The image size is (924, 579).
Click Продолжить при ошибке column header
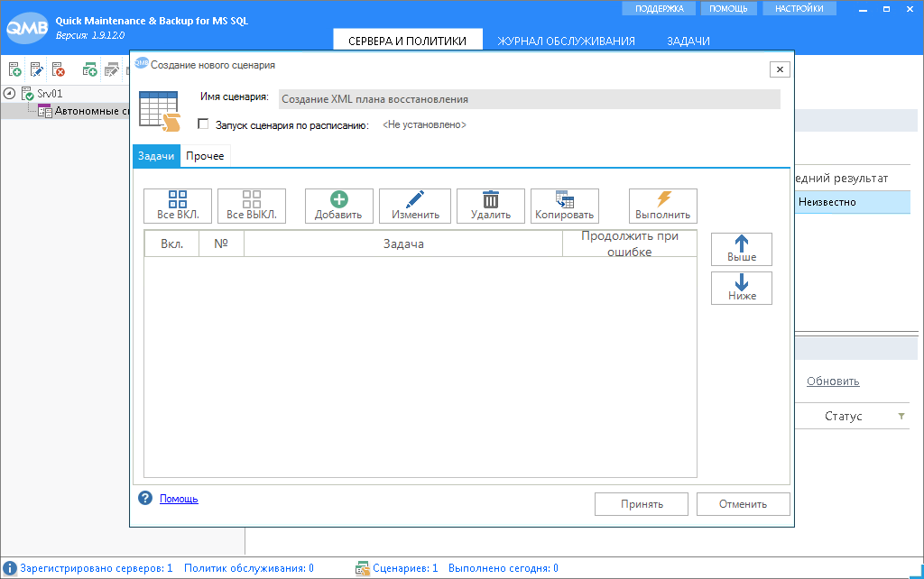click(x=629, y=244)
